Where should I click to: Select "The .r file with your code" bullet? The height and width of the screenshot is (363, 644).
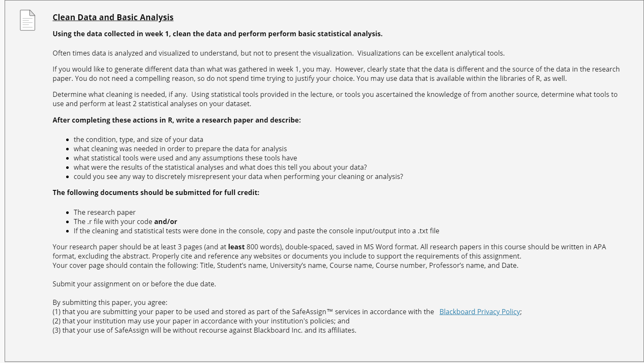(x=125, y=222)
